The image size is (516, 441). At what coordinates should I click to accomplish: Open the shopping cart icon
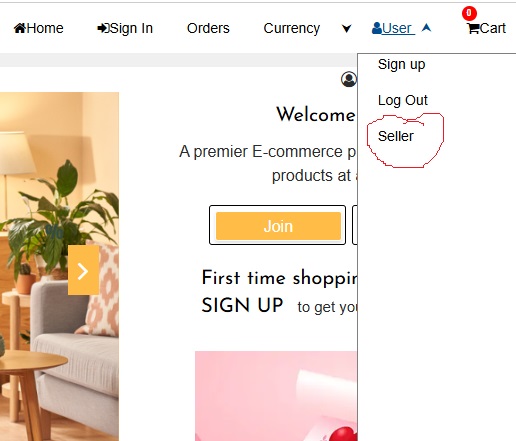tap(473, 29)
